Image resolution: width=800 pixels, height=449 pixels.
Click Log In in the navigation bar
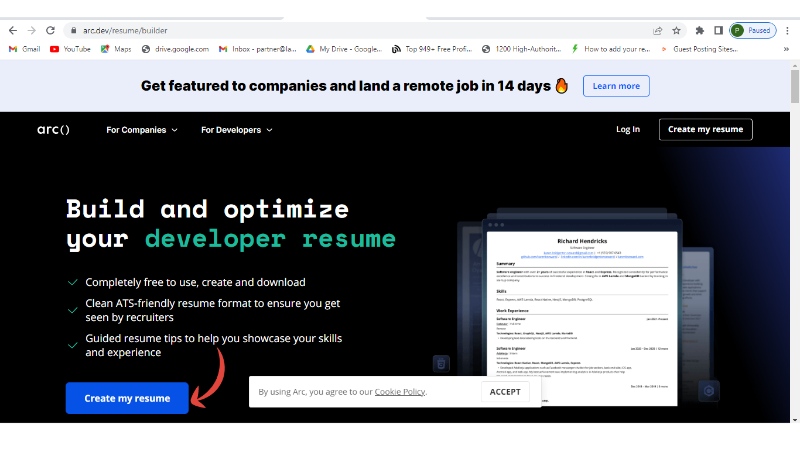click(628, 129)
